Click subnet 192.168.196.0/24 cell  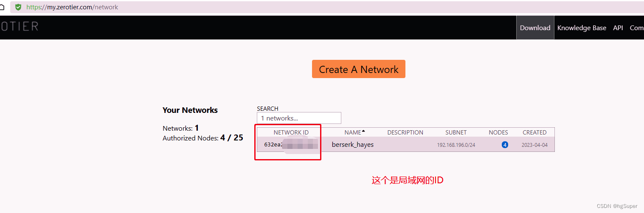pyautogui.click(x=456, y=145)
